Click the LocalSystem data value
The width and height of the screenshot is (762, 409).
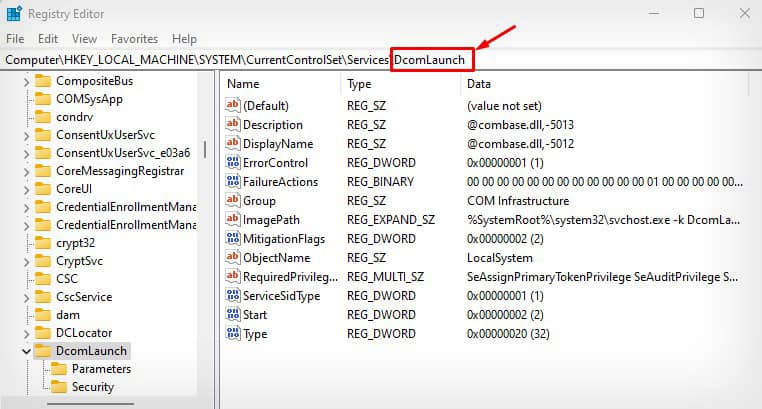500,258
